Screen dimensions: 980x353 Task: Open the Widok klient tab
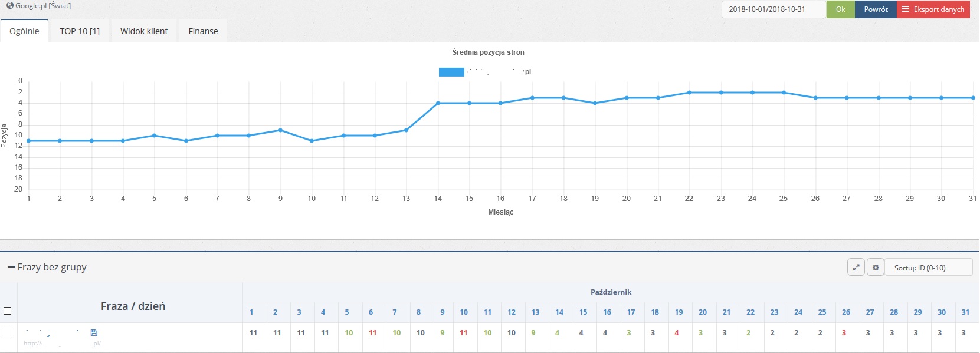coord(144,31)
